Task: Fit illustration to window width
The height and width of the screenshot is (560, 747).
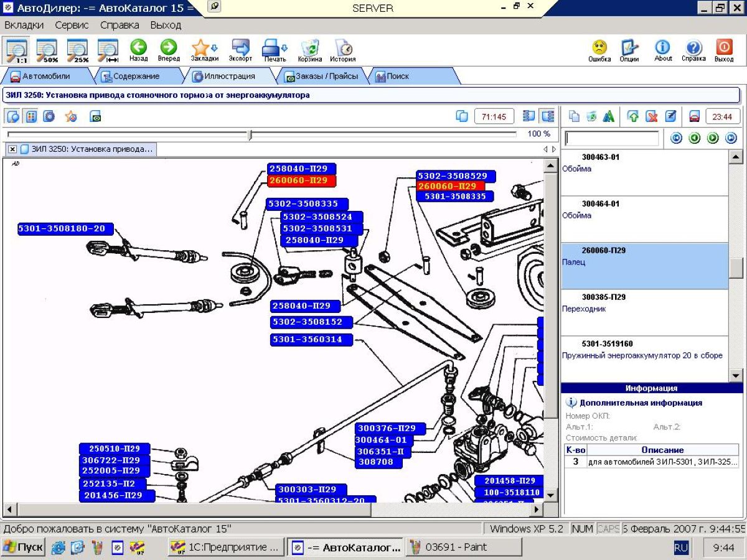Action: coord(108,50)
